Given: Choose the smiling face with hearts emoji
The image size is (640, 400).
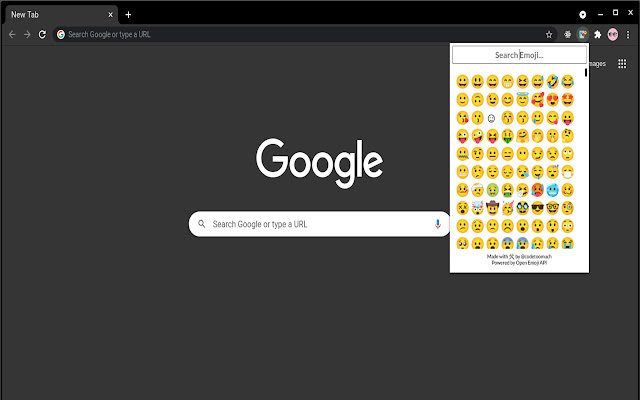Looking at the screenshot, I should click(537, 100).
